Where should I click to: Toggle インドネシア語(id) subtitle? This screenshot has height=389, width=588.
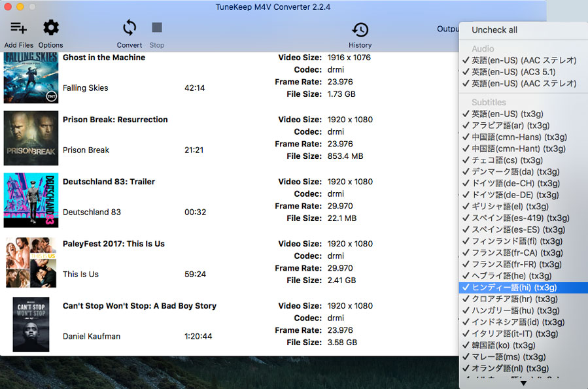(x=523, y=323)
